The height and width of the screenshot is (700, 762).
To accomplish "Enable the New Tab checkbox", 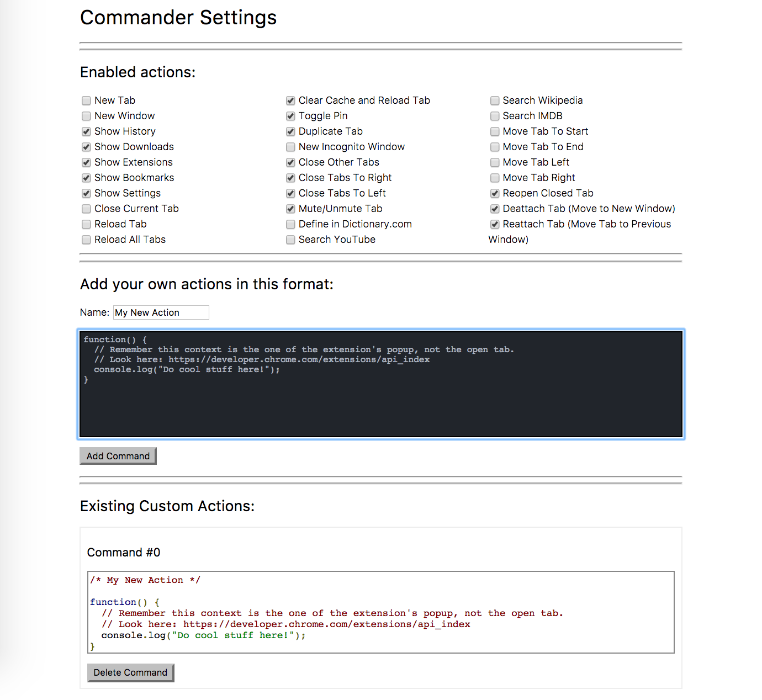I will tap(86, 100).
